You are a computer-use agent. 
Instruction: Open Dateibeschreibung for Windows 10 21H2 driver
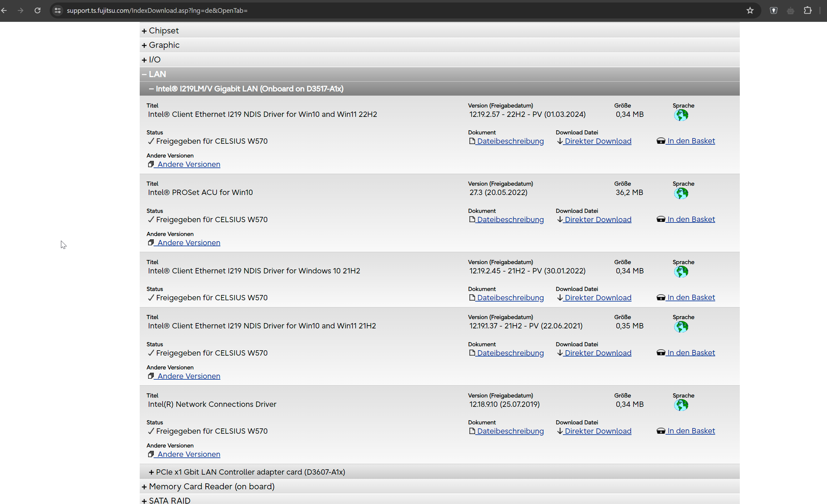pos(510,298)
